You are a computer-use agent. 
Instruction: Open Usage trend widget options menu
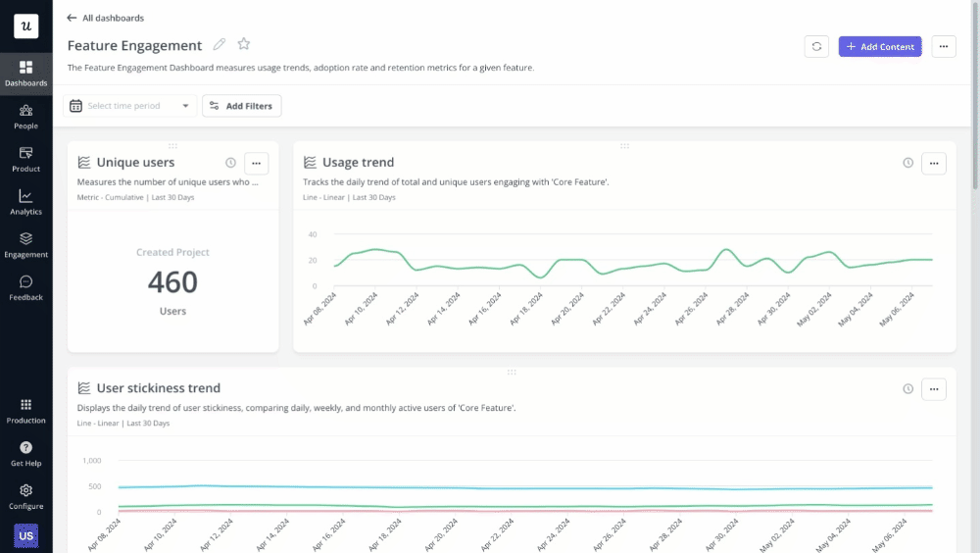(934, 163)
